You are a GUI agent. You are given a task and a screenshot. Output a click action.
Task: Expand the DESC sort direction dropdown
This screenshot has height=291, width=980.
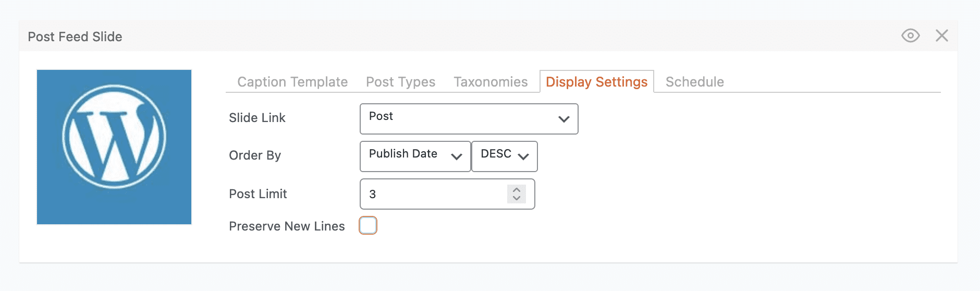(504, 156)
